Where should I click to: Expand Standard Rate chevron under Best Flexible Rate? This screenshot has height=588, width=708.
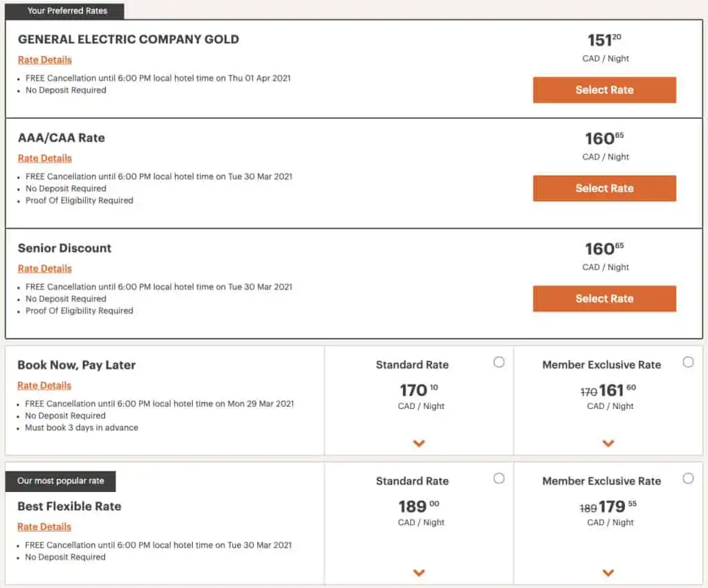(419, 573)
